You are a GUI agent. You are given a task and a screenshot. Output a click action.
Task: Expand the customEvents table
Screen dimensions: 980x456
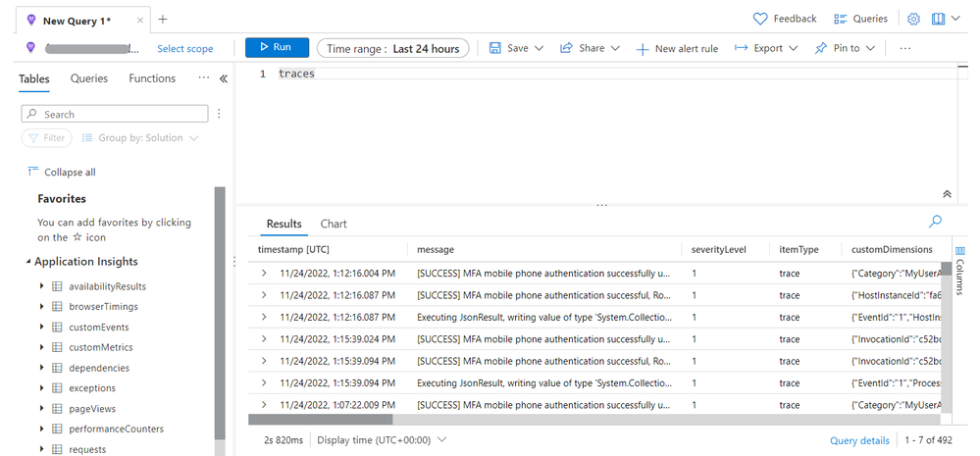tap(41, 328)
